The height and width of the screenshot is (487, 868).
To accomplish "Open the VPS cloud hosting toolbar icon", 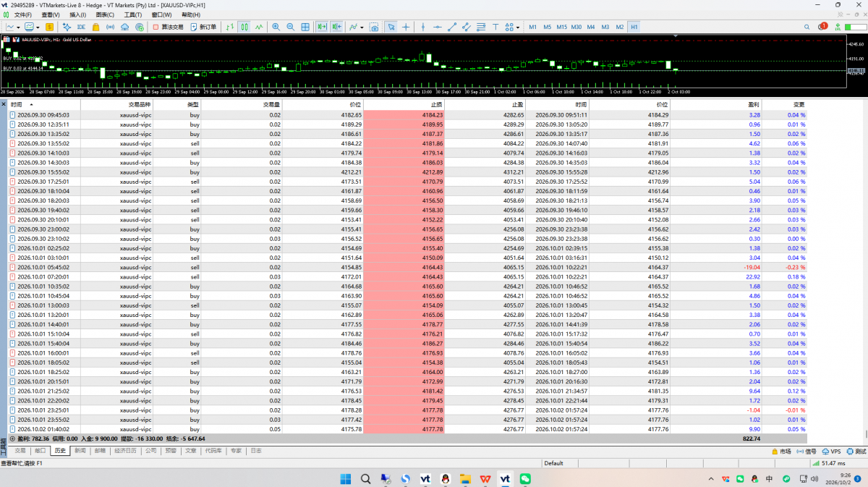I will point(124,27).
